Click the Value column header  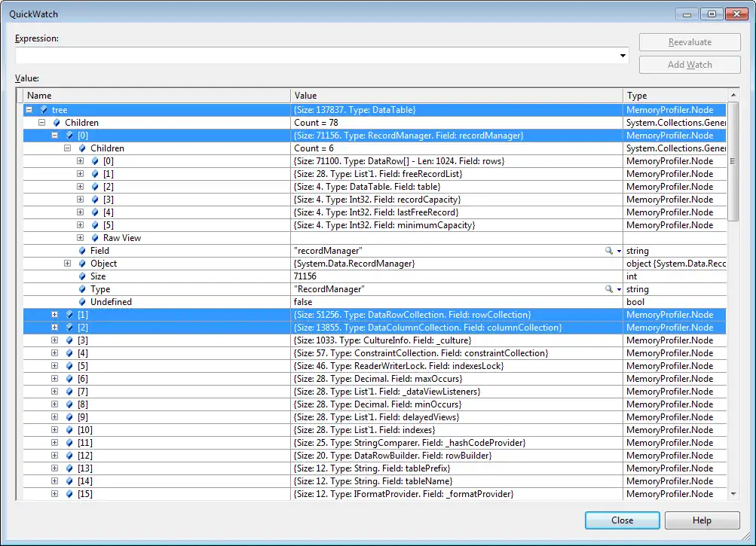pyautogui.click(x=457, y=96)
